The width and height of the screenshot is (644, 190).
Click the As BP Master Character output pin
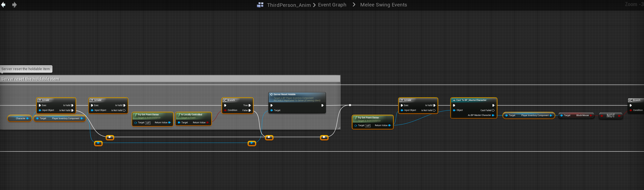(493, 115)
